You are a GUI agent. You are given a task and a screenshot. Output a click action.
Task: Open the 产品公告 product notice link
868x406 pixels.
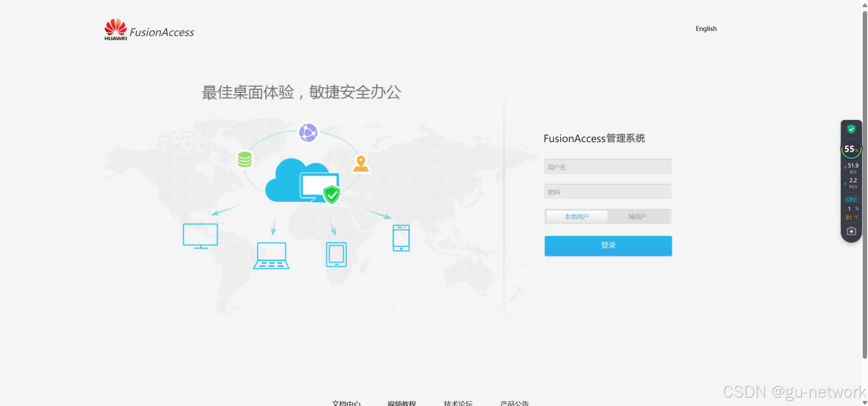pos(515,403)
